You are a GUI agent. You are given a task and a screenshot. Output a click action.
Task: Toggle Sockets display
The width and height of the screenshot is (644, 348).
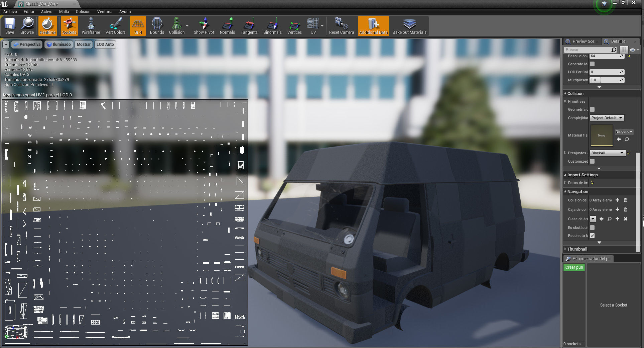(x=69, y=26)
